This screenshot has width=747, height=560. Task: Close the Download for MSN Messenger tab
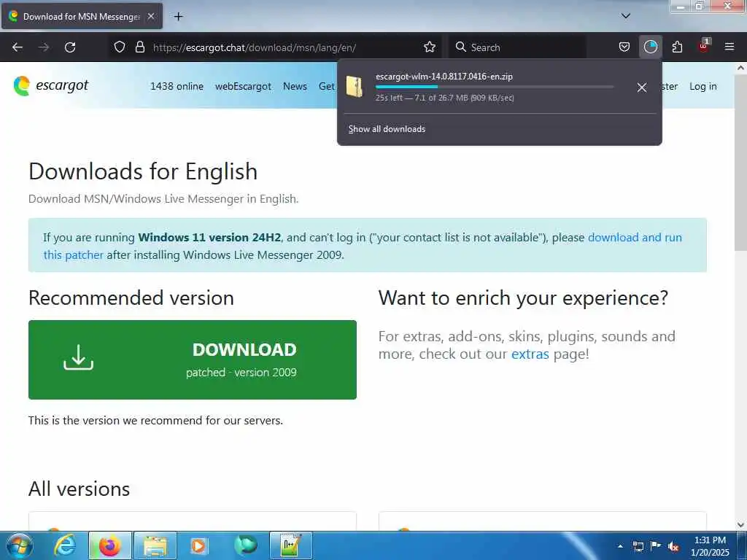[x=151, y=17]
